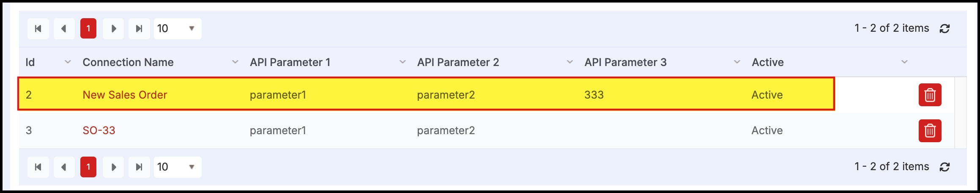Go to next page in top pager
The width and height of the screenshot is (980, 193).
(x=113, y=28)
